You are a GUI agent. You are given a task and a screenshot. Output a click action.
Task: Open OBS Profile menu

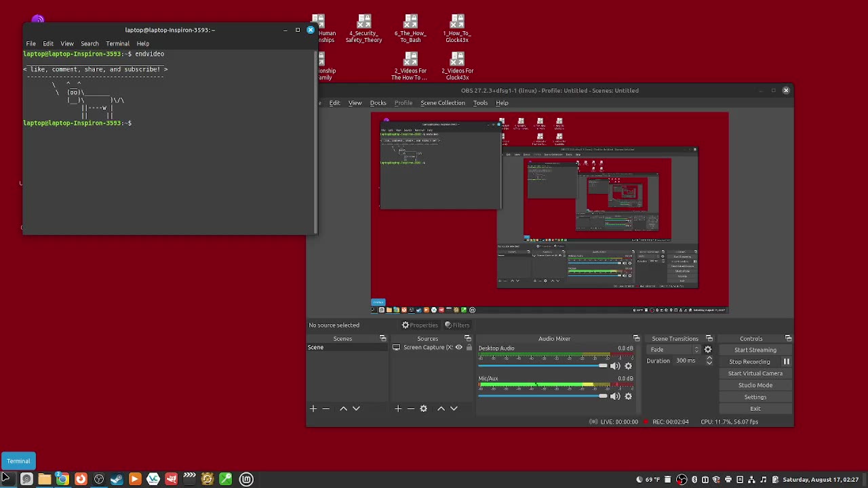(403, 103)
